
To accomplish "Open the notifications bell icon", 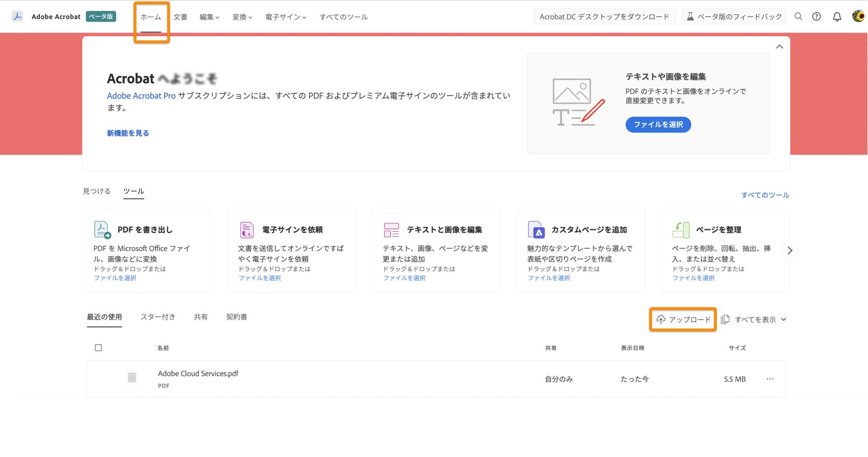I will click(837, 17).
